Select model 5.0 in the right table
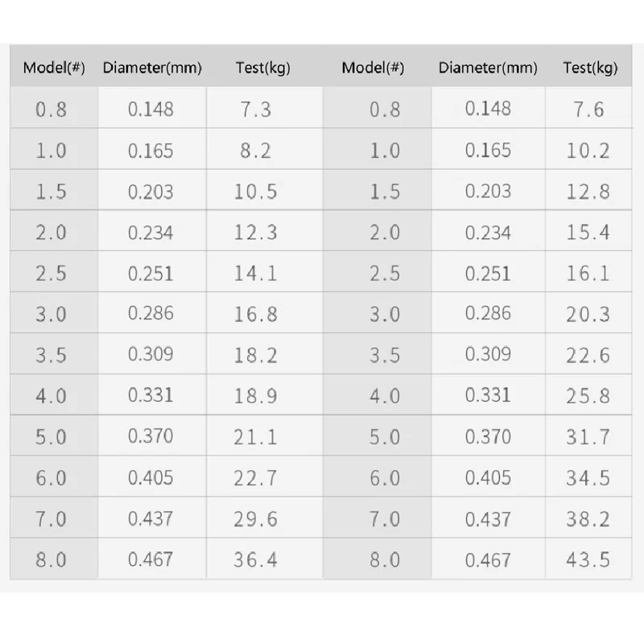Image resolution: width=644 pixels, height=644 pixels. (385, 437)
